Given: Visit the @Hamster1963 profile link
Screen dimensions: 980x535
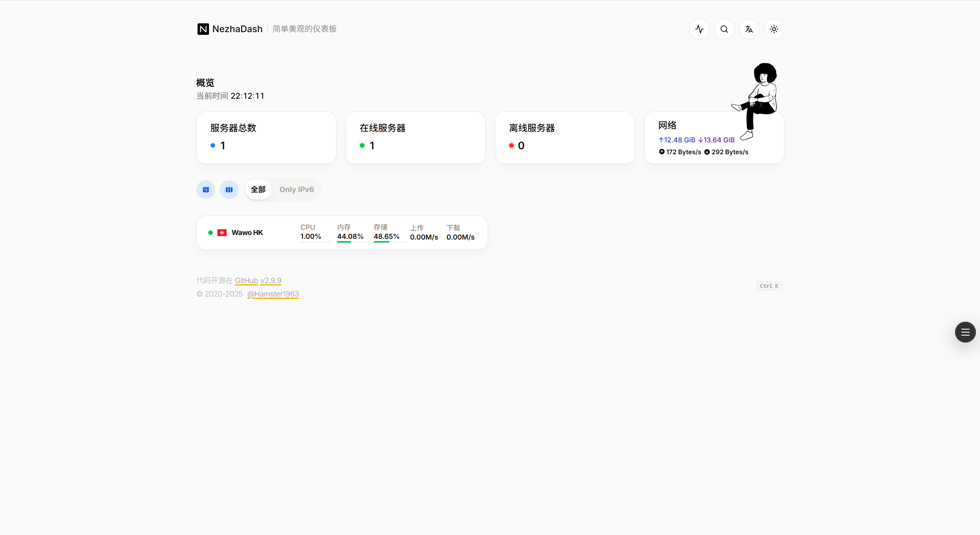Looking at the screenshot, I should coord(273,294).
